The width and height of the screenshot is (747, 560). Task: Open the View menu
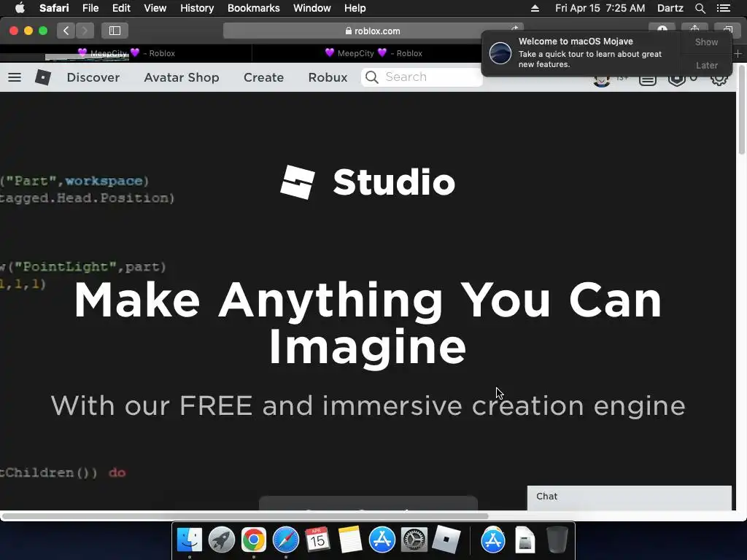tap(155, 8)
